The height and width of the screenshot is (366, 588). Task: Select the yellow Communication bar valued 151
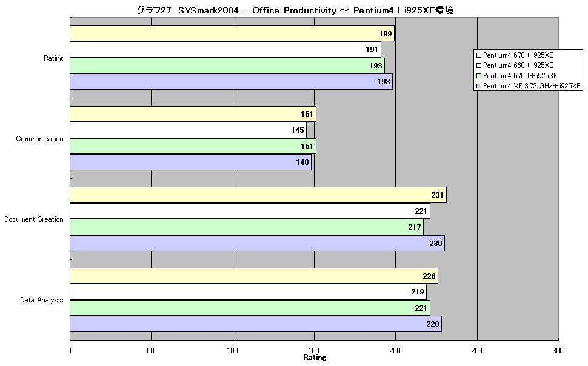coord(193,114)
